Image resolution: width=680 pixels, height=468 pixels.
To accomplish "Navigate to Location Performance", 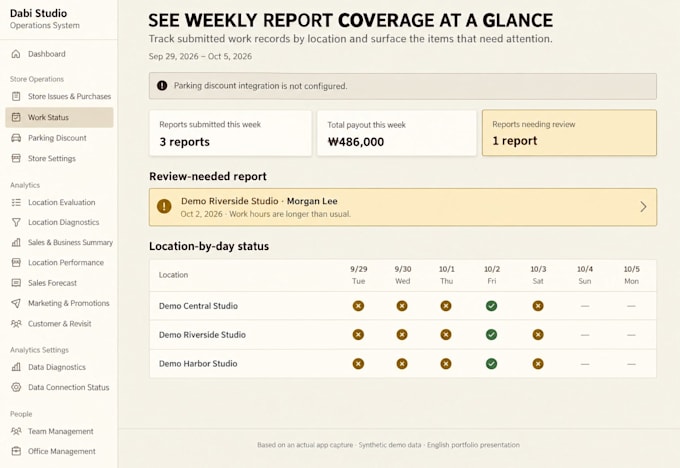I will 59,262.
